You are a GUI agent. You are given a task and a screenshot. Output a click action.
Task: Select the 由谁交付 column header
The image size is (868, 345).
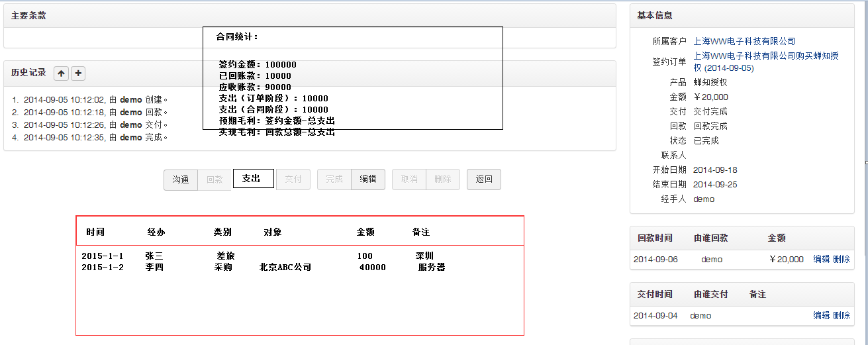712,294
